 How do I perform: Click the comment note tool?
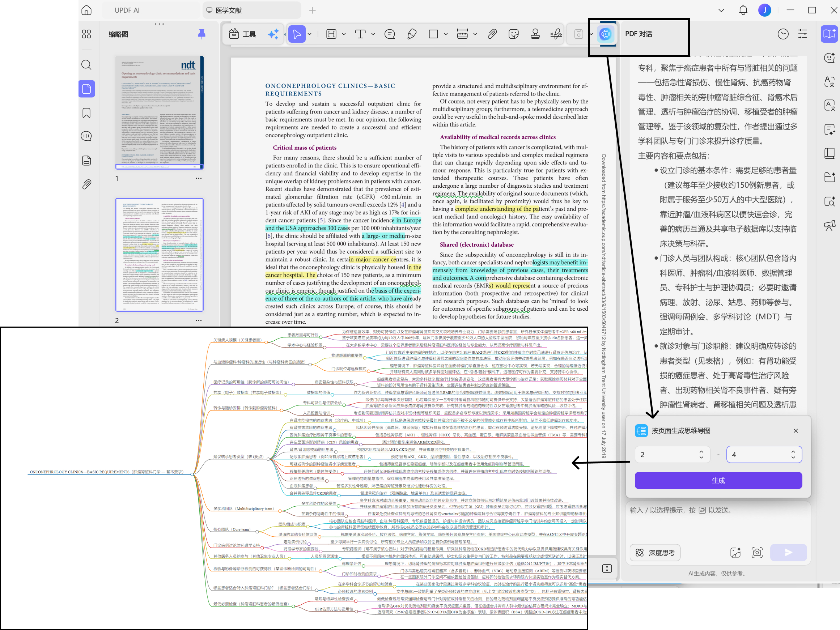click(390, 34)
